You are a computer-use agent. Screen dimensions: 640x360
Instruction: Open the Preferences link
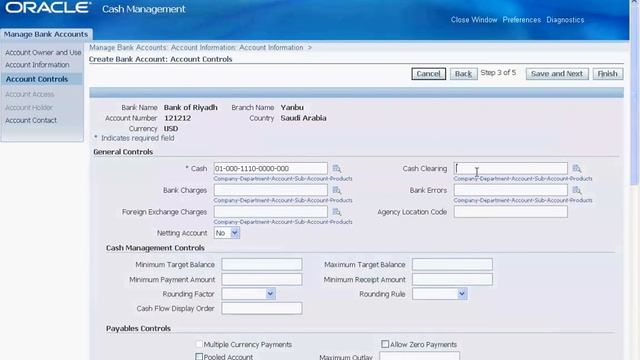(522, 20)
